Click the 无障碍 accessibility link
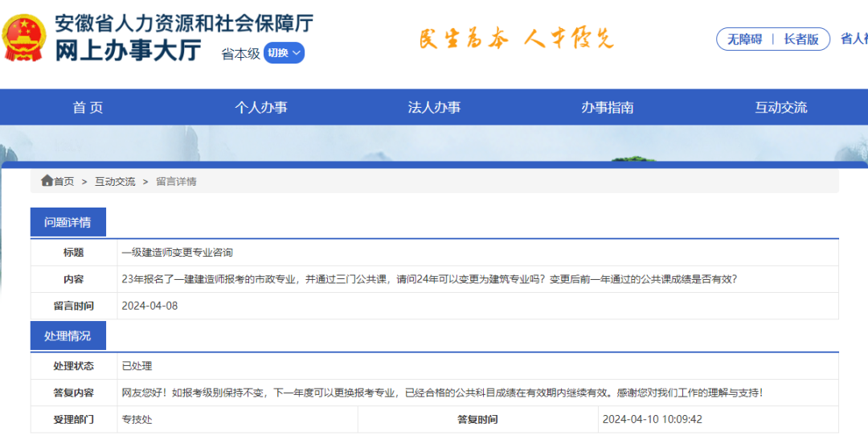 [x=744, y=39]
